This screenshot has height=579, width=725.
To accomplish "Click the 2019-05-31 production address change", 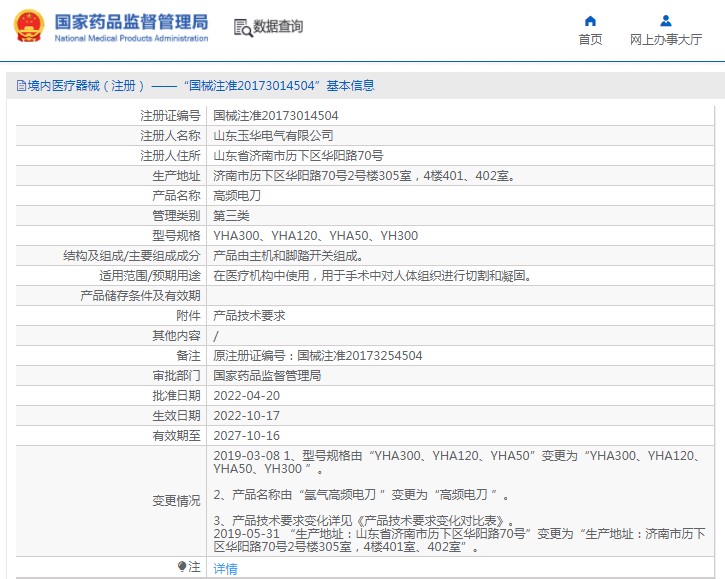I will 459,541.
